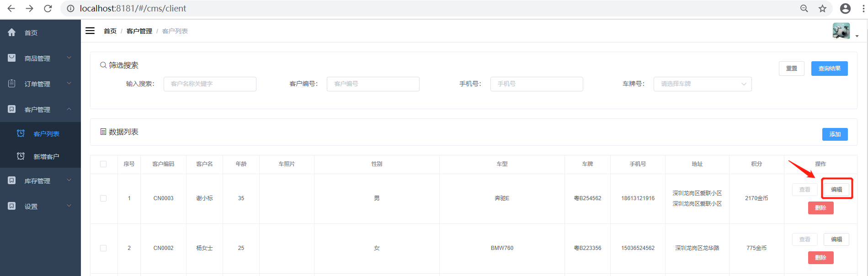Edit customer 谢小标 with 编辑 button
Screen dimensions: 868x276
(836, 190)
